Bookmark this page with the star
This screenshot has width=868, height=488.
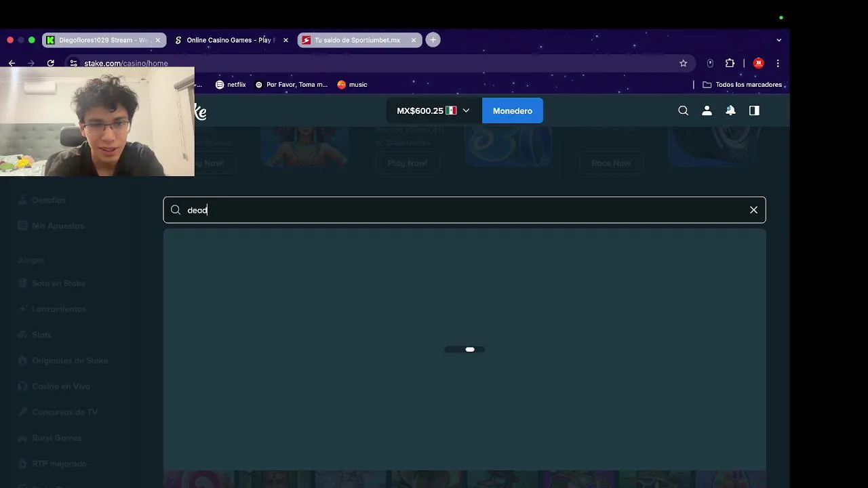[683, 63]
